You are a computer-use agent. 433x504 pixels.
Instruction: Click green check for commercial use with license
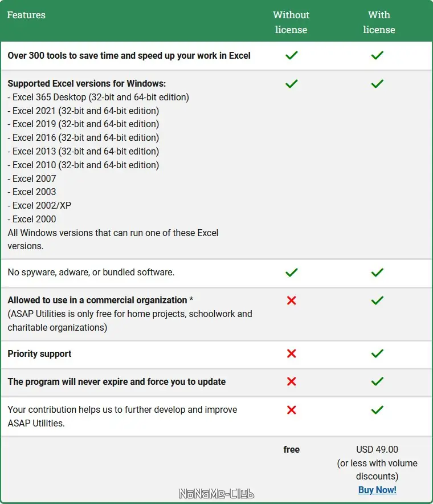click(377, 300)
